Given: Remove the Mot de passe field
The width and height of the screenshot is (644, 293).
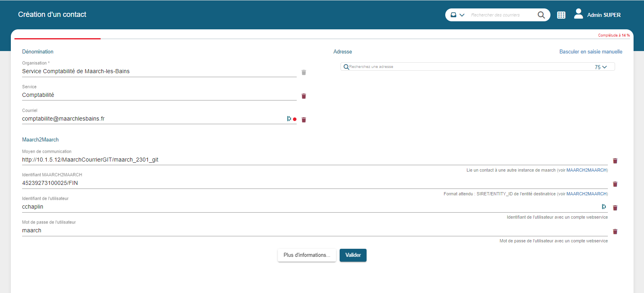Looking at the screenshot, I should coord(615,232).
